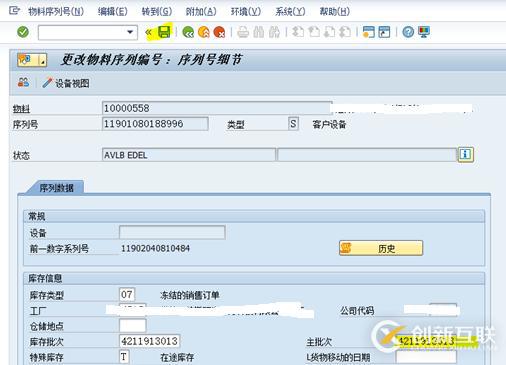This screenshot has height=365, width=506.
Task: Click the Previous Page icon
Action: click(314, 32)
